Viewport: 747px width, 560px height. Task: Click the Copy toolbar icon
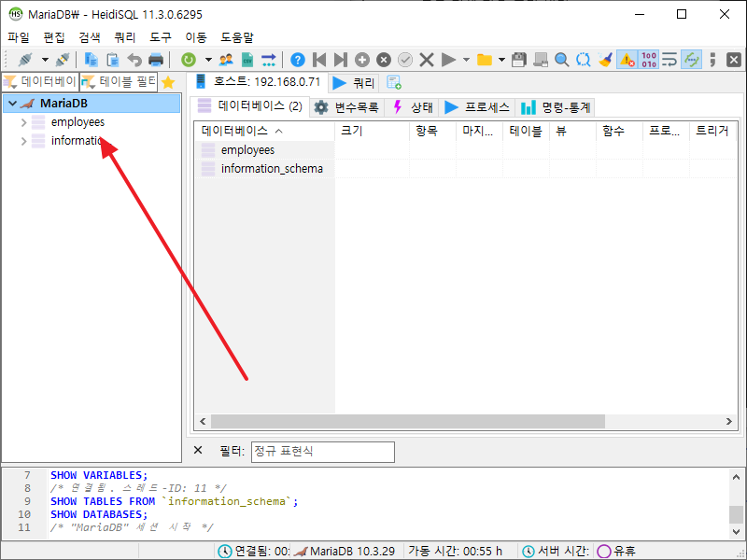[91, 60]
